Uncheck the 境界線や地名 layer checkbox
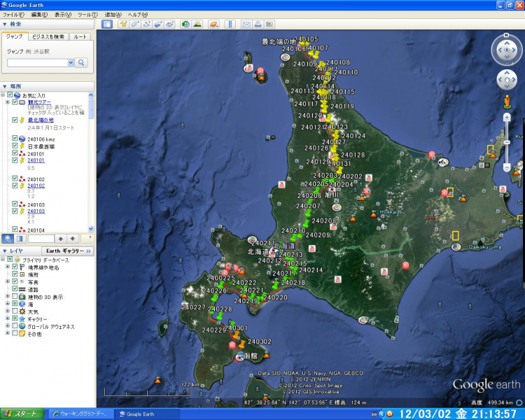This screenshot has height=420, width=525. click(x=15, y=267)
